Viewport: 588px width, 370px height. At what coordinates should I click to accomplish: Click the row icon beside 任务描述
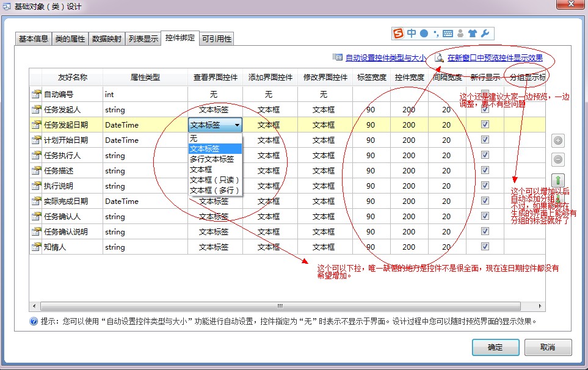click(x=36, y=171)
